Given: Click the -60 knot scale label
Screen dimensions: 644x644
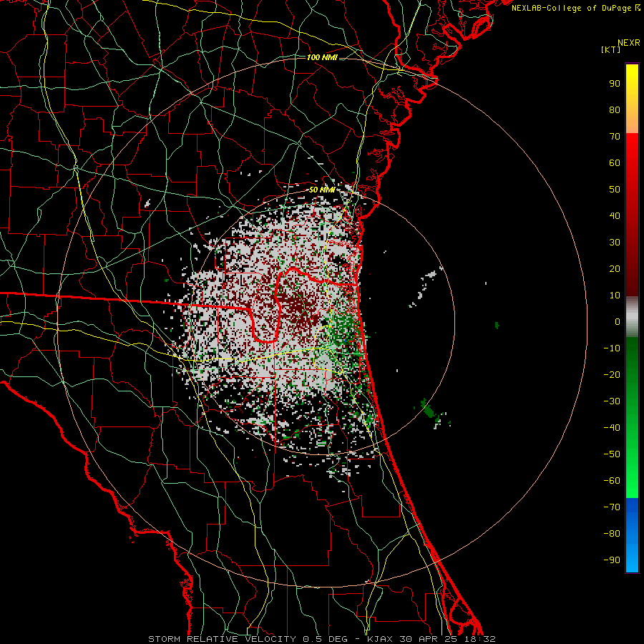Looking at the screenshot, I should tap(612, 481).
